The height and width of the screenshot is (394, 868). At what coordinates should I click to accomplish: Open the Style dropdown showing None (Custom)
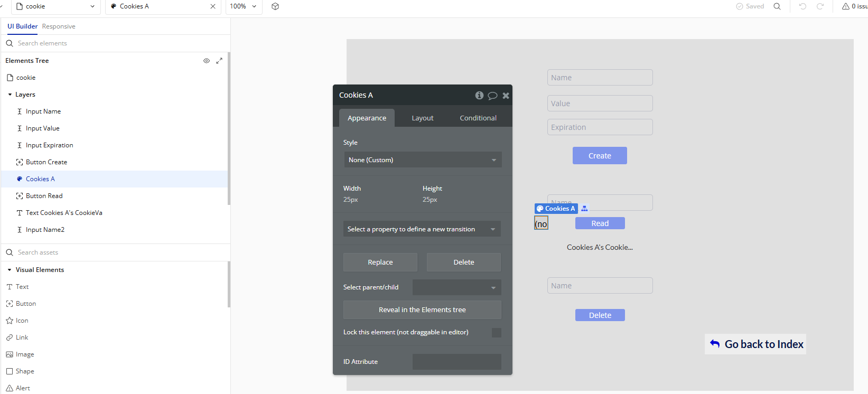[422, 160]
